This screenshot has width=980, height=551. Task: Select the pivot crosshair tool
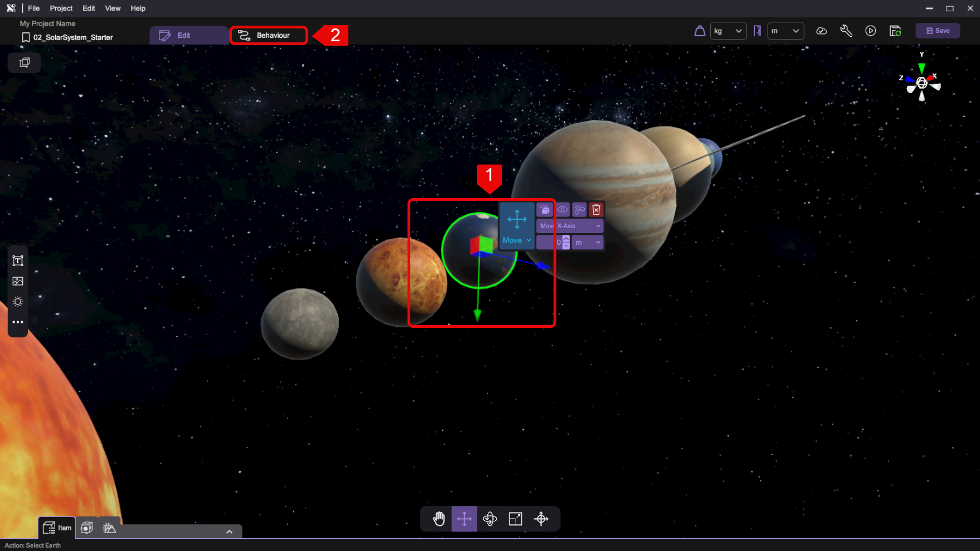[541, 519]
